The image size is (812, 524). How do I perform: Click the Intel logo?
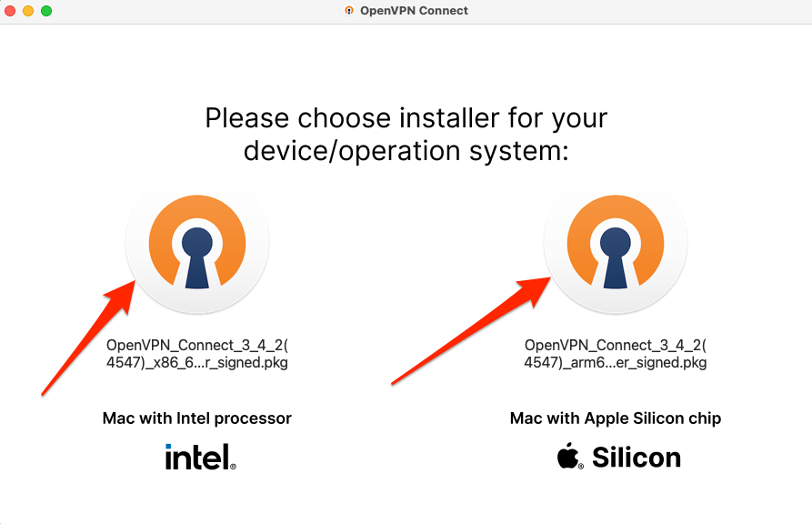pyautogui.click(x=200, y=457)
